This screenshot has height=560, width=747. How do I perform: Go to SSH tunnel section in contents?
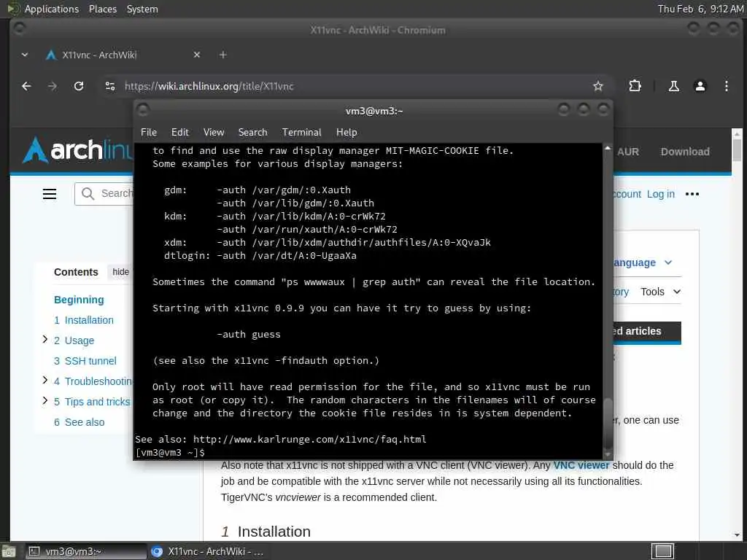coord(85,361)
